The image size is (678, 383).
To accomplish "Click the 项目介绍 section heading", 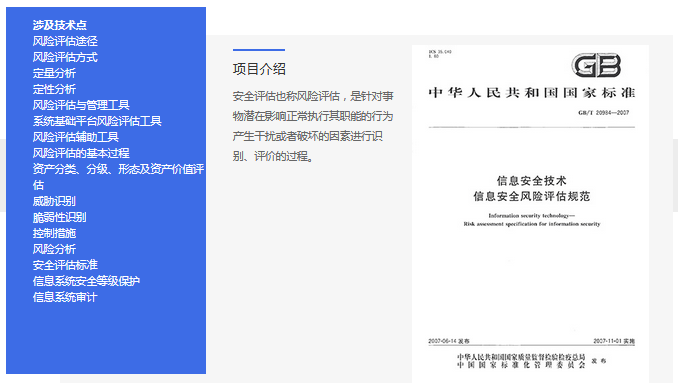I will [x=259, y=69].
